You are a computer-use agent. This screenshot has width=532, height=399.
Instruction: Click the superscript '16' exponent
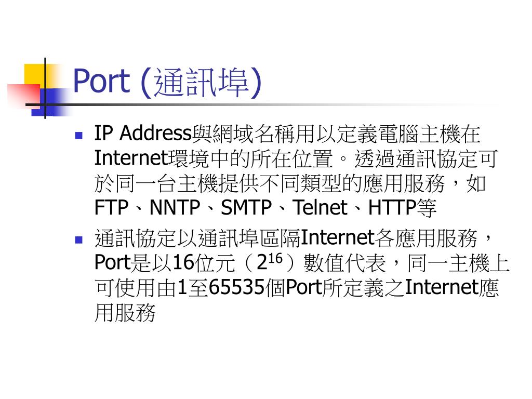coord(275,259)
